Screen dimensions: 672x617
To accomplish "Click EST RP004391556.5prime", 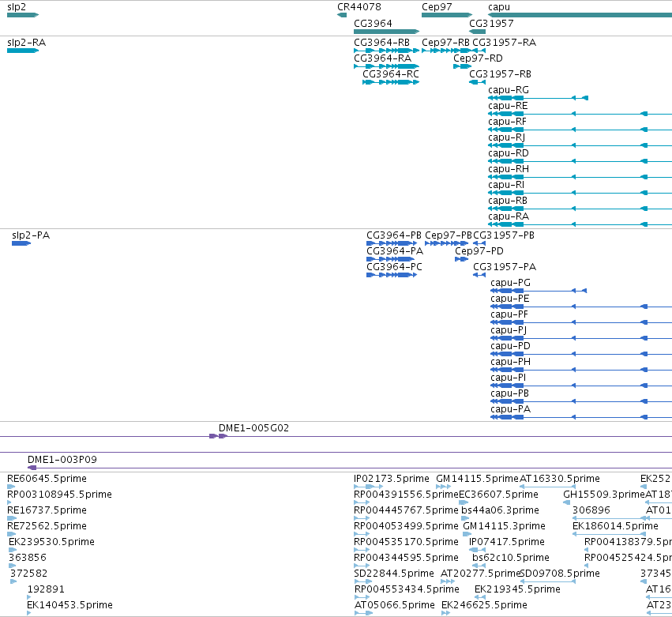I will pos(362,502).
